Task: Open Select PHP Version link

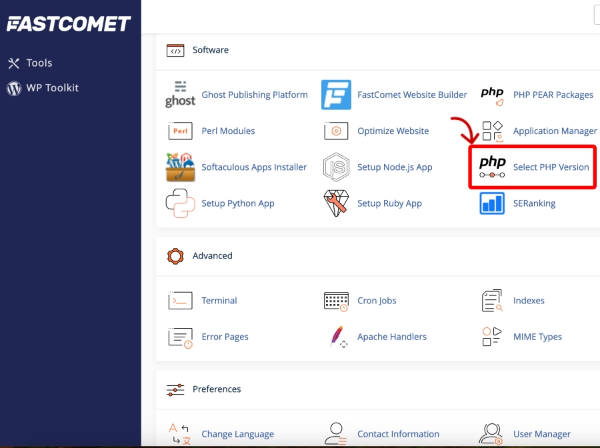Action: (x=551, y=167)
